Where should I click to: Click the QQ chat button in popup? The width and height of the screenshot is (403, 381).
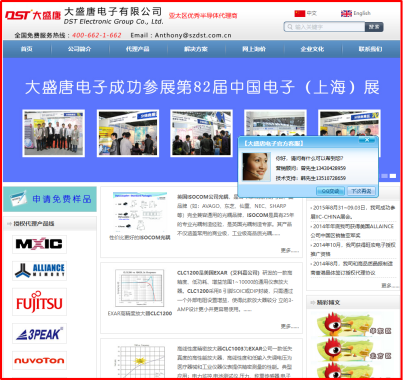(x=330, y=191)
